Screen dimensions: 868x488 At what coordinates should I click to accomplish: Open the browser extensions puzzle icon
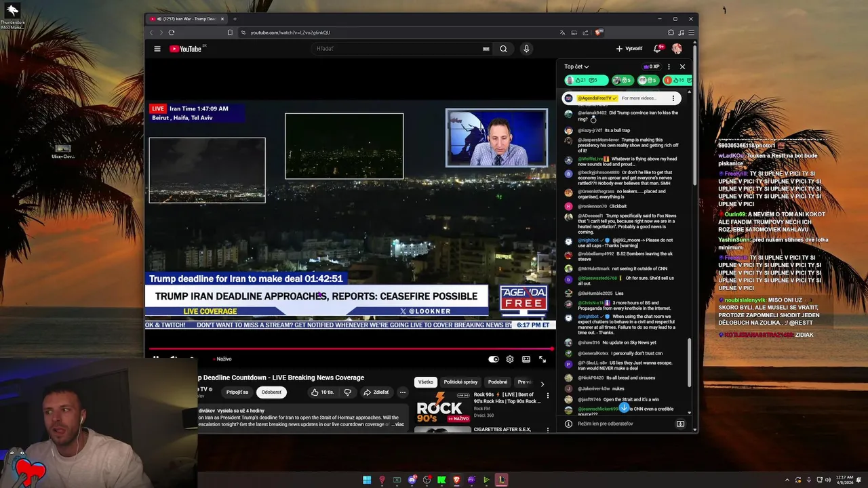(671, 33)
